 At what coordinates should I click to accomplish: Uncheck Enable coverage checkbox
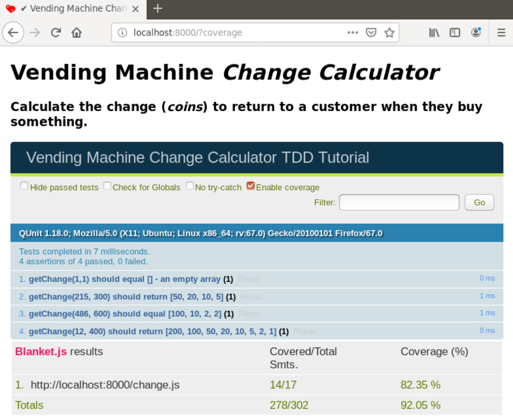click(250, 186)
